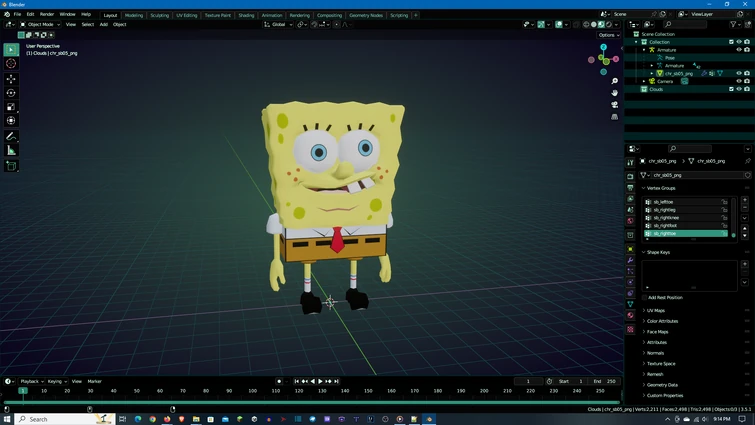Select the Annotate tool

pyautogui.click(x=11, y=137)
